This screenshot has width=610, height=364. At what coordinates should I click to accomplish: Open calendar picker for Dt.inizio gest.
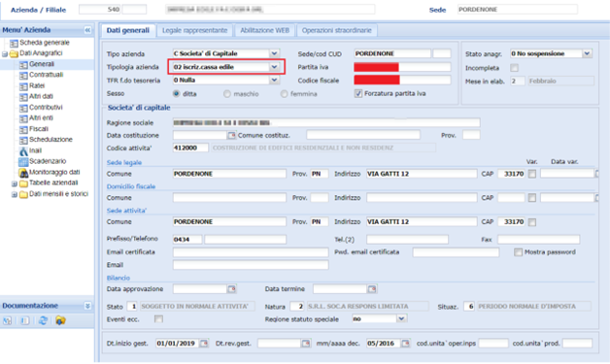tap(203, 344)
